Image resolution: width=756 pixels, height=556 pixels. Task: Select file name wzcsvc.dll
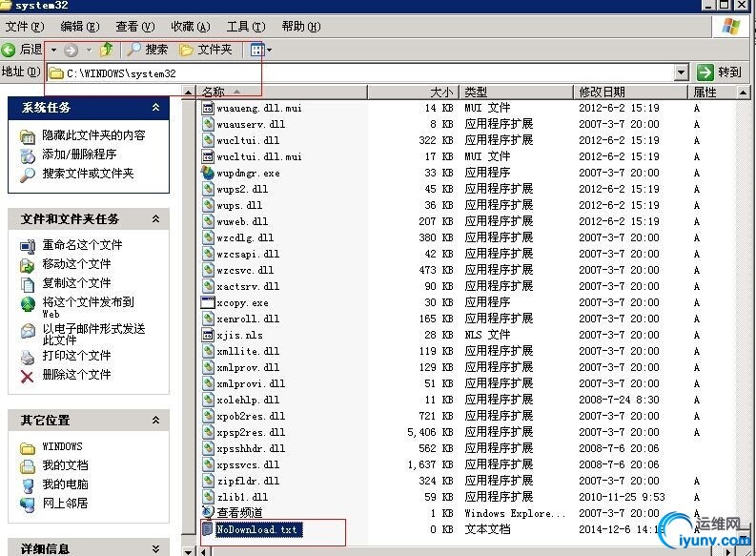(245, 270)
